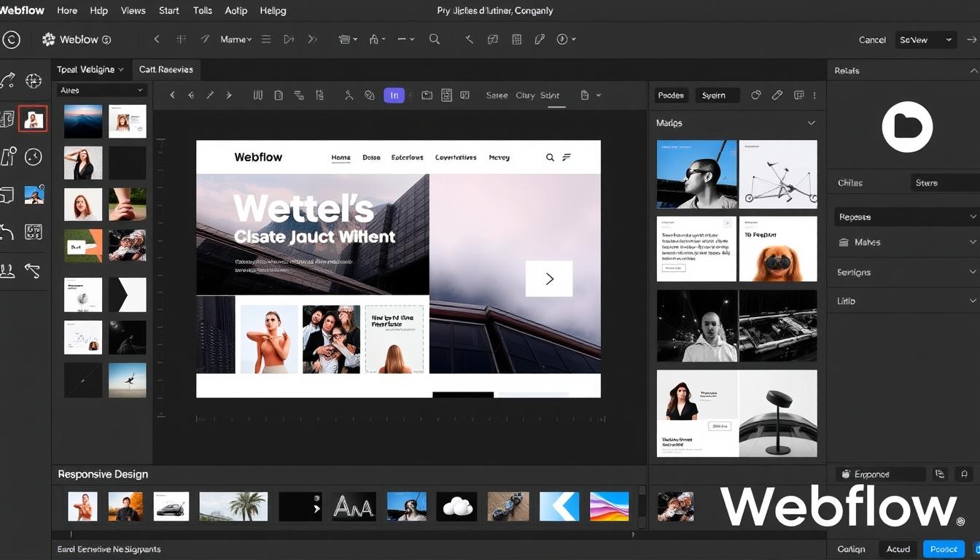Select the cloud thumbnail in Responsive Design strip

[456, 506]
